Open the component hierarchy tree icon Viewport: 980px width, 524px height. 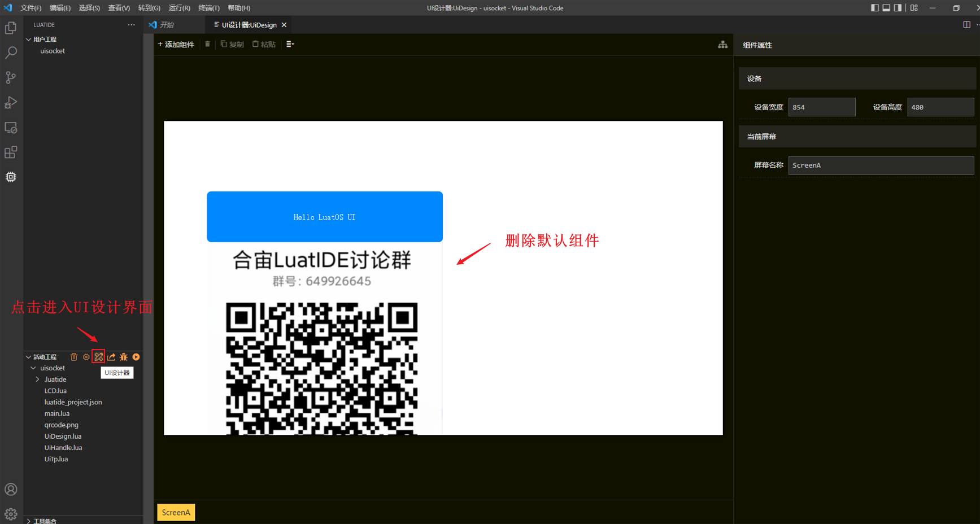(x=722, y=45)
